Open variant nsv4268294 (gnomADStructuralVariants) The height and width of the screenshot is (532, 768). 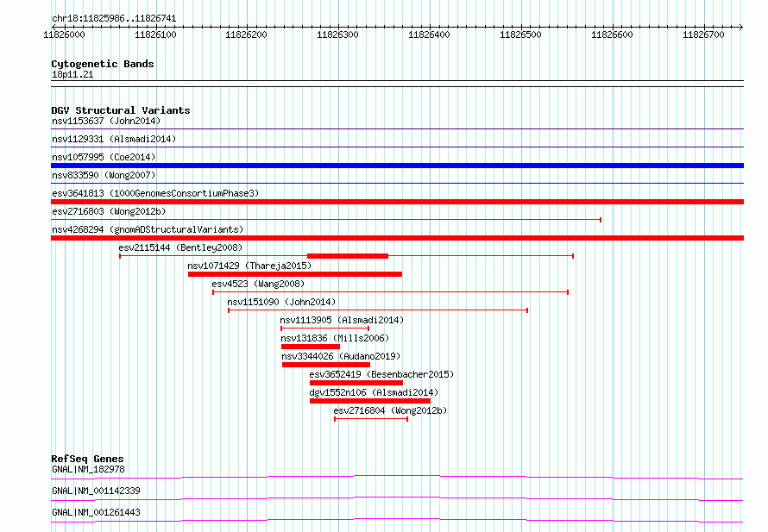tap(148, 229)
